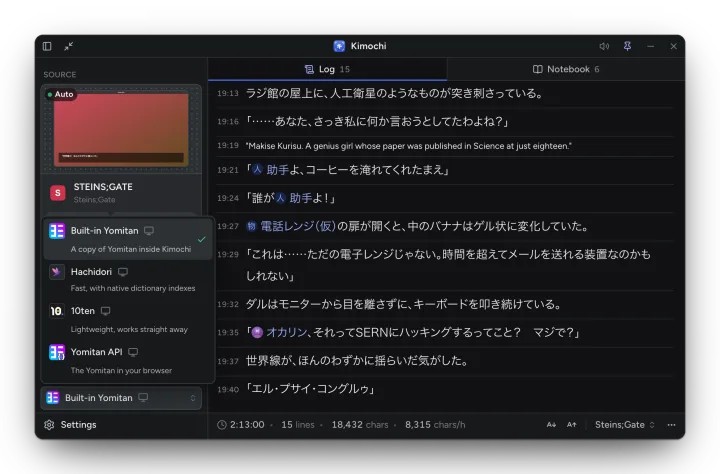Choose Built-in Yomitan from the menu

pos(127,239)
